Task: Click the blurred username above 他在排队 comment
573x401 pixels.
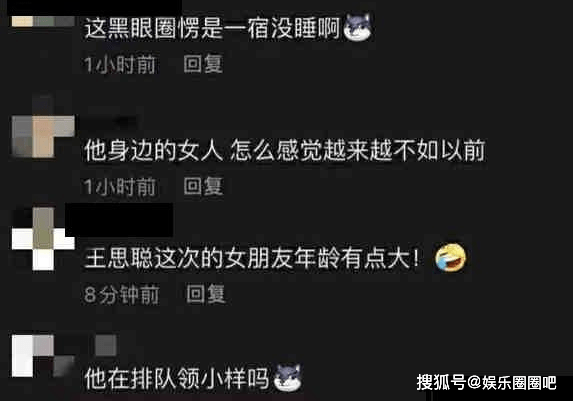Action: click(x=106, y=345)
